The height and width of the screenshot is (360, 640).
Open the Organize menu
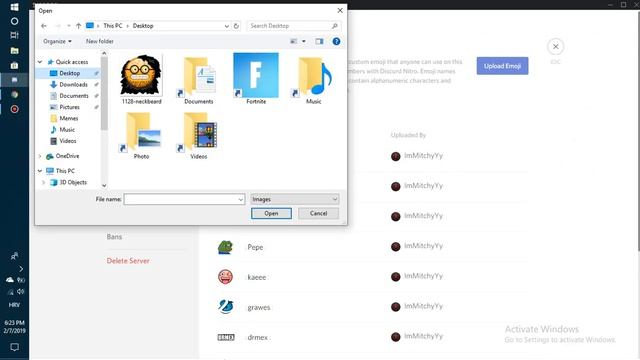point(57,41)
